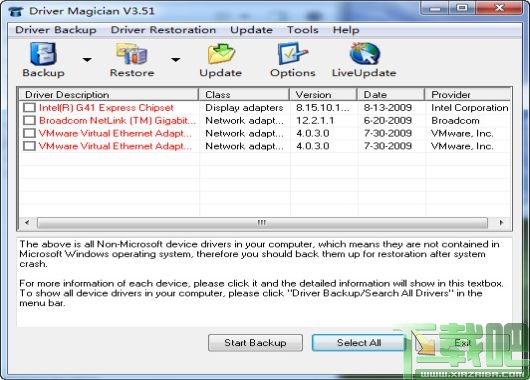The height and width of the screenshot is (380, 530).
Task: Click the 8.15.10.1... version cell
Action: coord(322,108)
